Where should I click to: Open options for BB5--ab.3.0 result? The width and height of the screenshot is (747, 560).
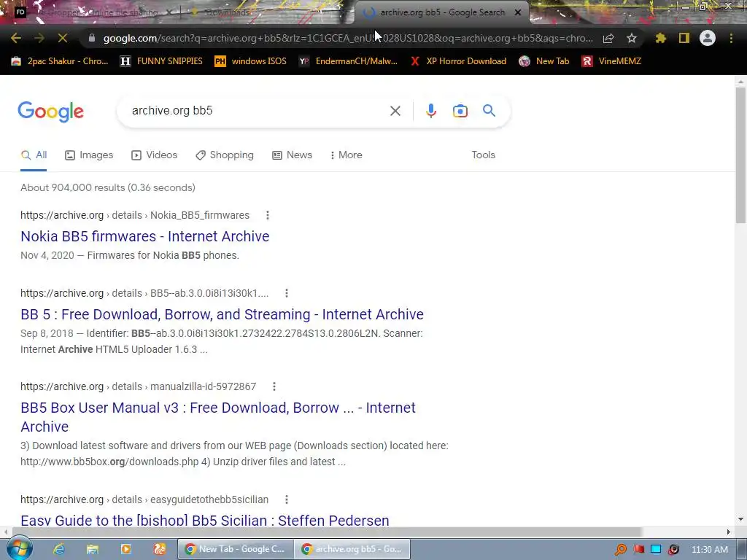[286, 293]
